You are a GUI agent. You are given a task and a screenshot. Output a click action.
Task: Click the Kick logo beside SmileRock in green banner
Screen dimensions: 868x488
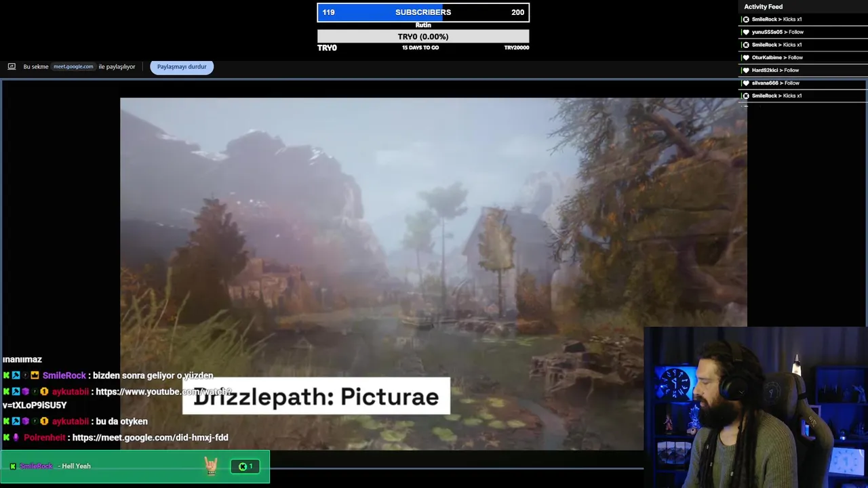tap(13, 466)
